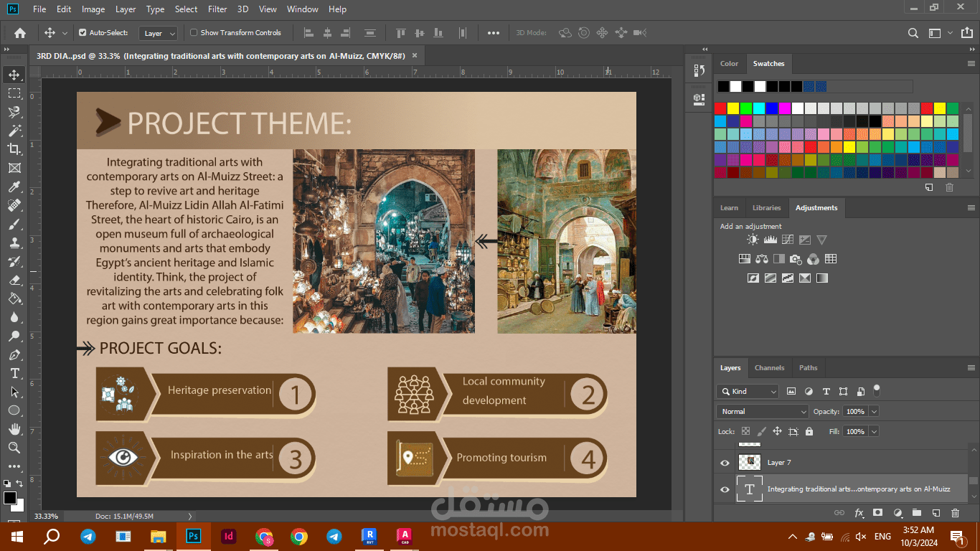Screen dimensions: 980x551
Task: Enable Show Transform Controls checkbox
Action: 194,32
